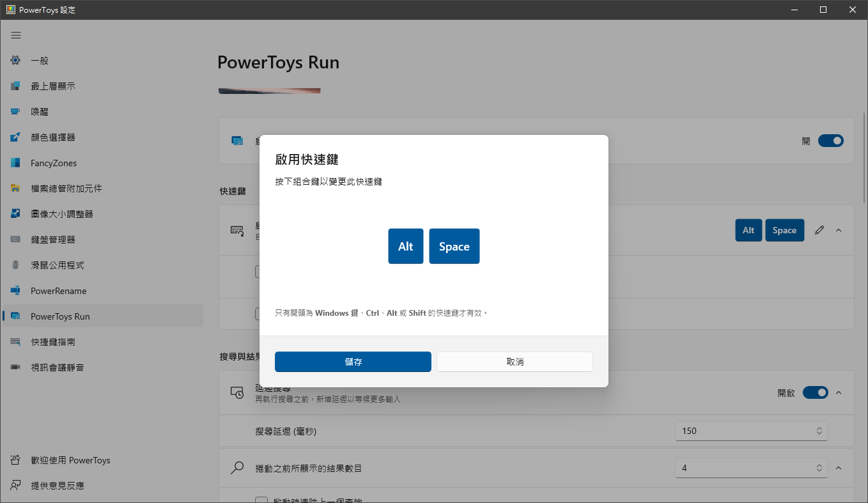Click the PowerRename sidebar icon

[15, 291]
